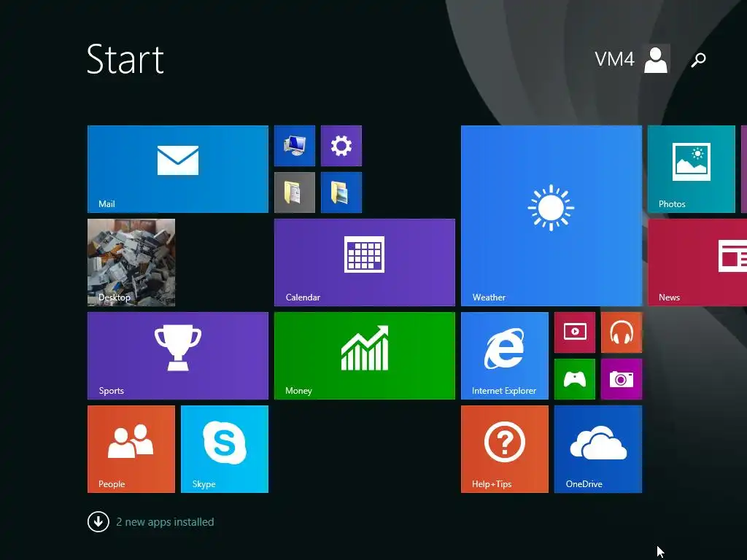Open the News tile
This screenshot has width=747, height=560.
[697, 262]
